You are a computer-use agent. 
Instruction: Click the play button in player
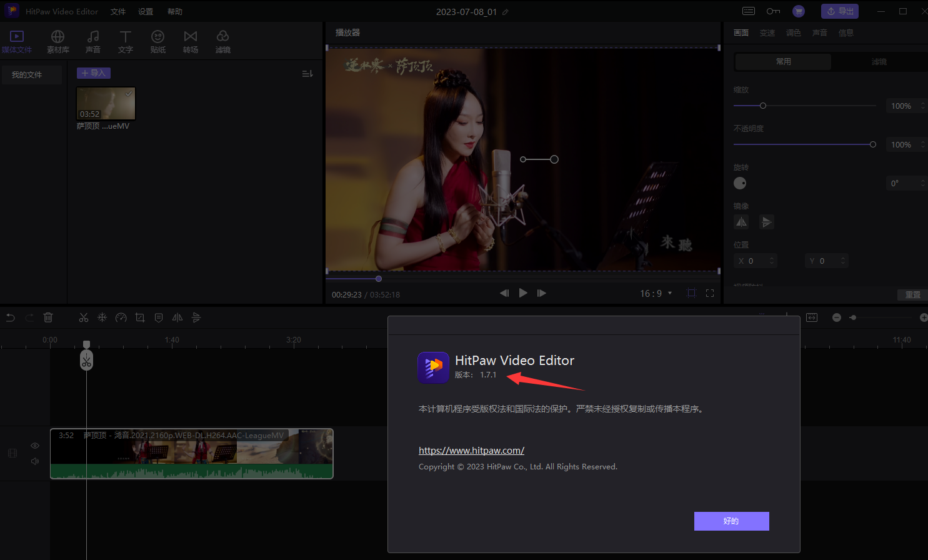523,292
